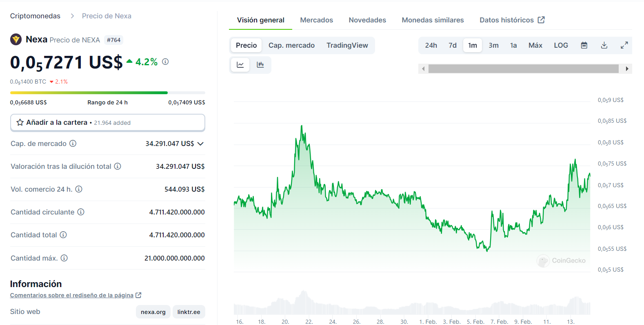Select the candlestick chart view icon
The width and height of the screenshot is (644, 325).
pyautogui.click(x=260, y=65)
